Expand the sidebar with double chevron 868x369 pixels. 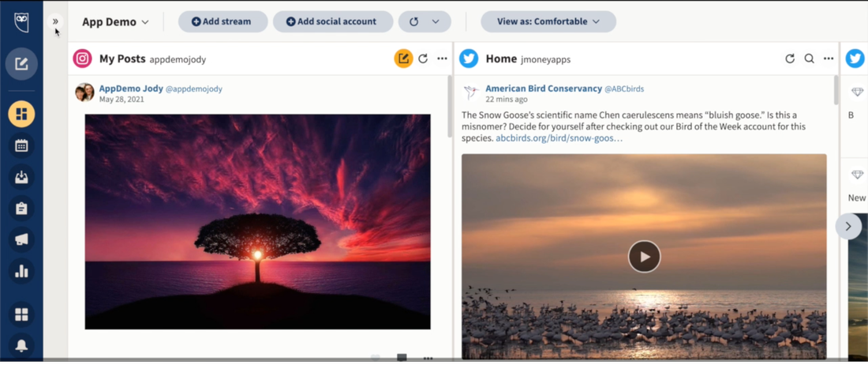point(55,21)
